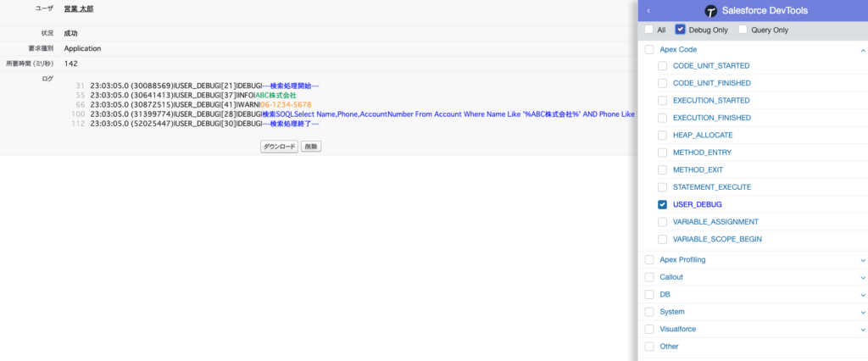Viewport: 868px width, 361px height.
Task: Click the ダウンロード button
Action: [x=280, y=147]
